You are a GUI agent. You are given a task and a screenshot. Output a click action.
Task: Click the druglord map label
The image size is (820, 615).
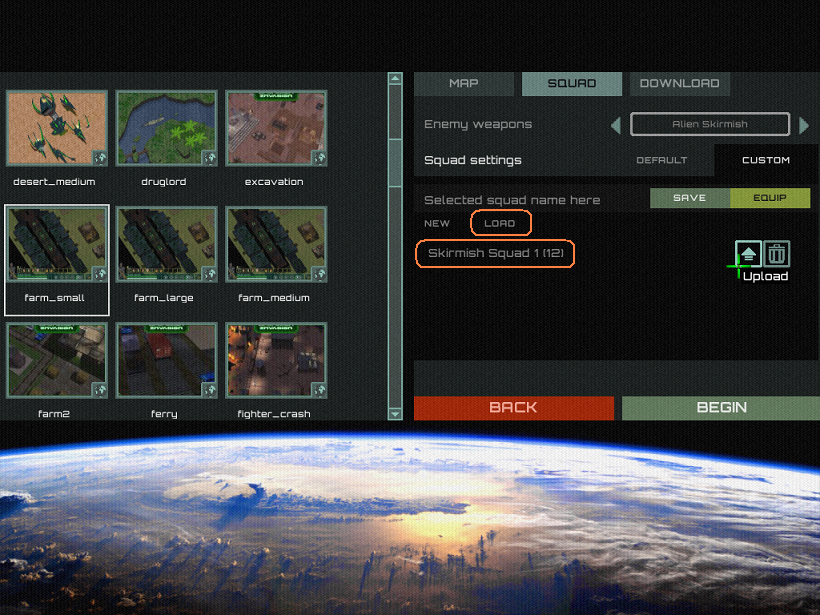(x=164, y=182)
